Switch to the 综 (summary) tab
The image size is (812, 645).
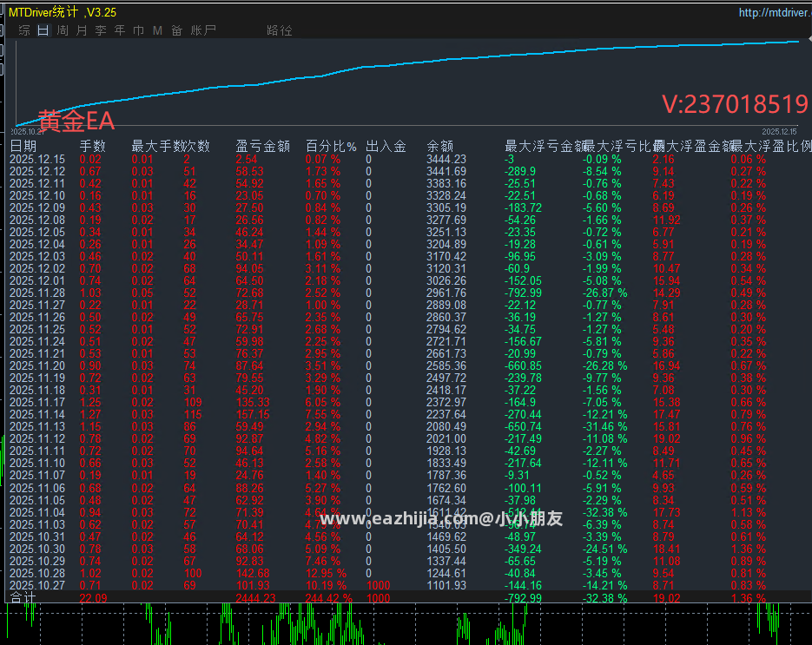pyautogui.click(x=23, y=30)
